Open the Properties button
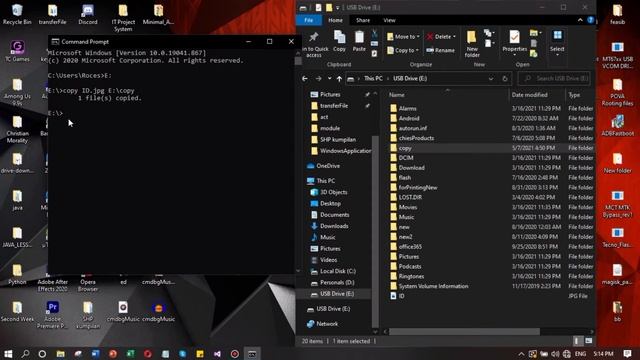 (x=514, y=42)
